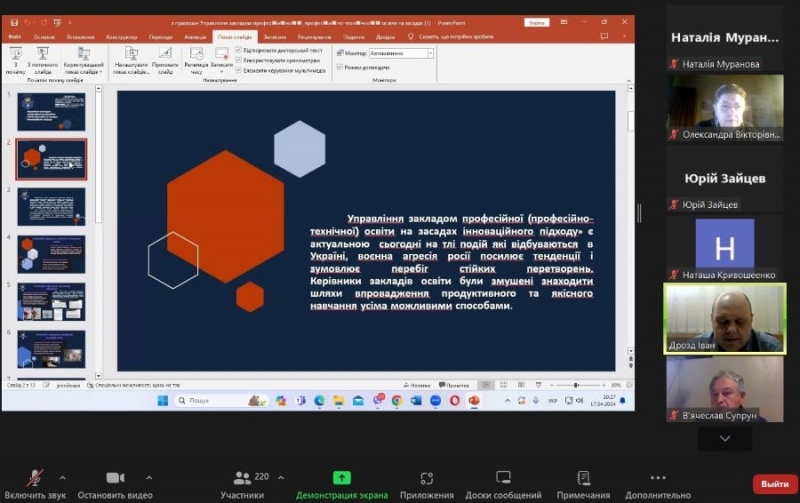Toggle play narrations checkbox
800x503 pixels.
(238, 50)
